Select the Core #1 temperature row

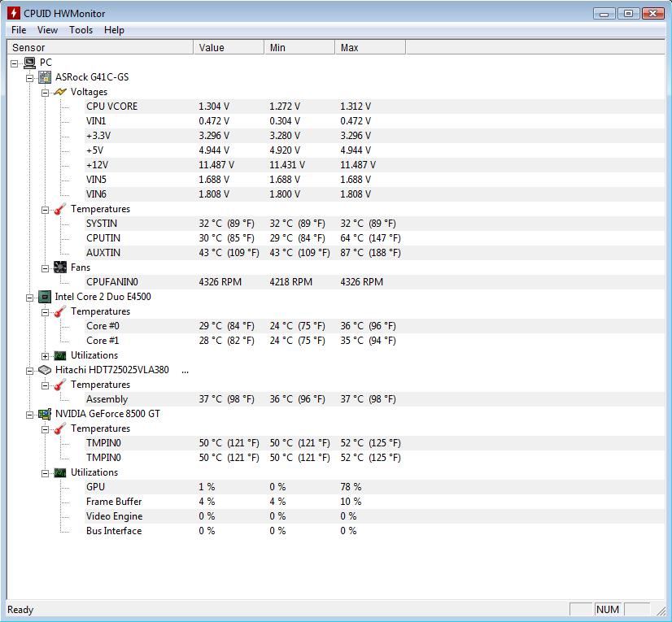[x=375, y=341]
